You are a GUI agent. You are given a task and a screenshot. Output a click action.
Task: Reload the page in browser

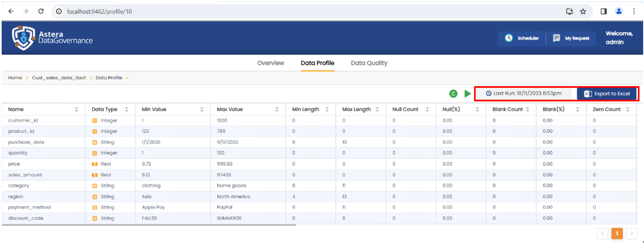[x=41, y=12]
